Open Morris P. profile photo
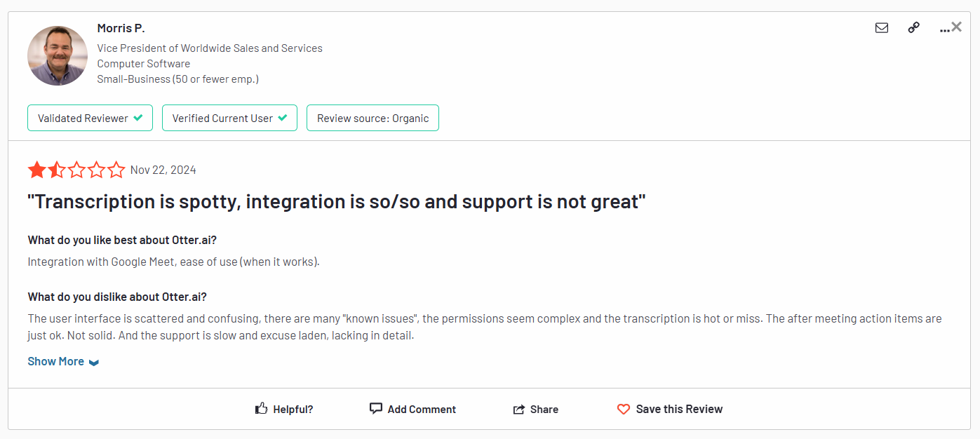This screenshot has height=439, width=980. coord(58,56)
